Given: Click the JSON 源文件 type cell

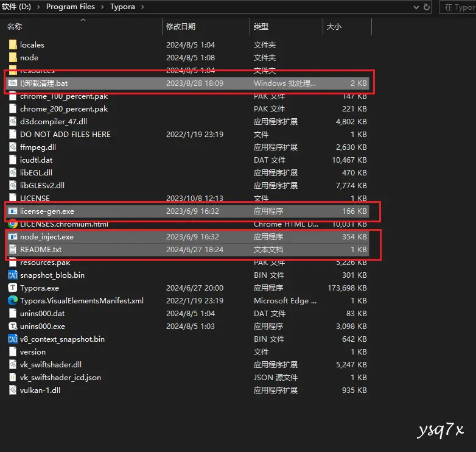Looking at the screenshot, I should coord(276,377).
